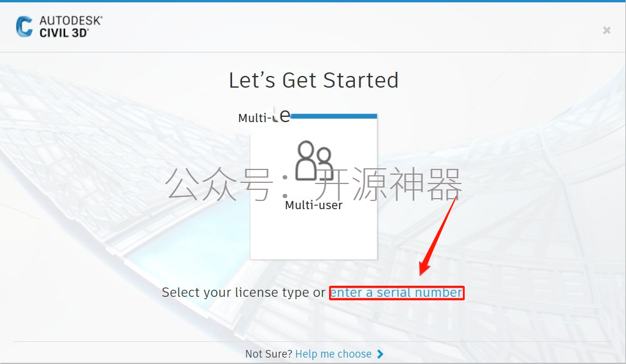Click the CIVIL 3D text in the header
Screen dimensions: 626x364
64,33
